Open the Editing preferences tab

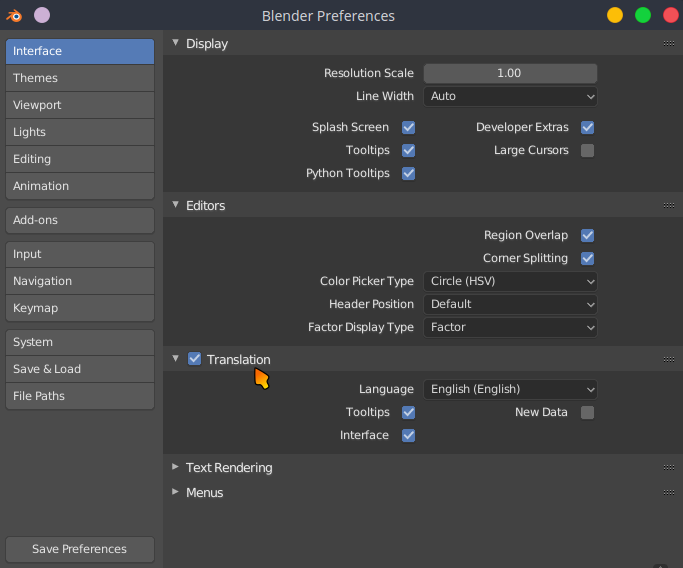point(80,159)
